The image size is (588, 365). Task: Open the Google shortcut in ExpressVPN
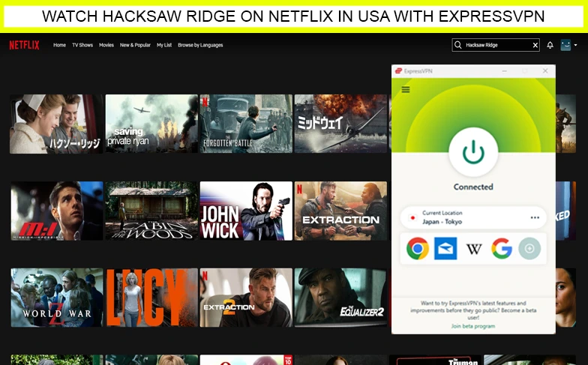(x=501, y=249)
